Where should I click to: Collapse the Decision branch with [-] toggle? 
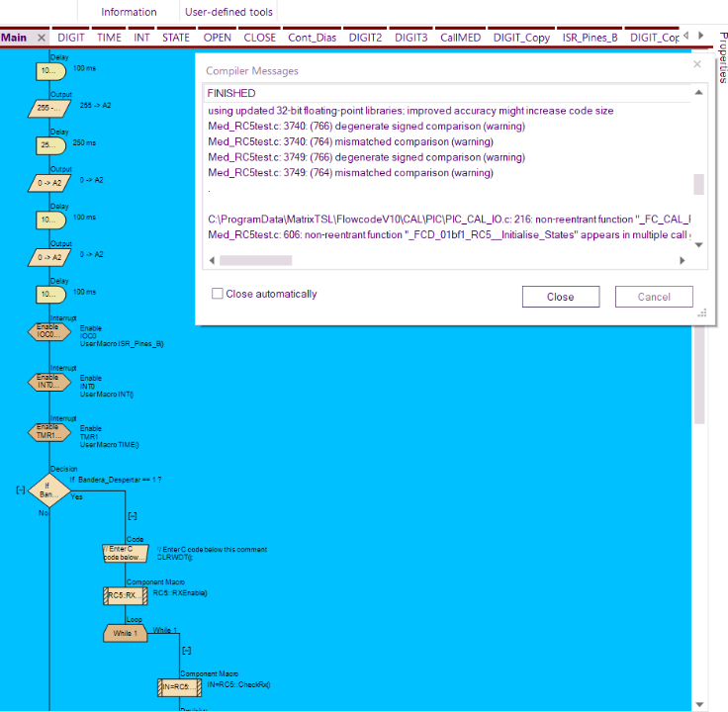(21, 489)
